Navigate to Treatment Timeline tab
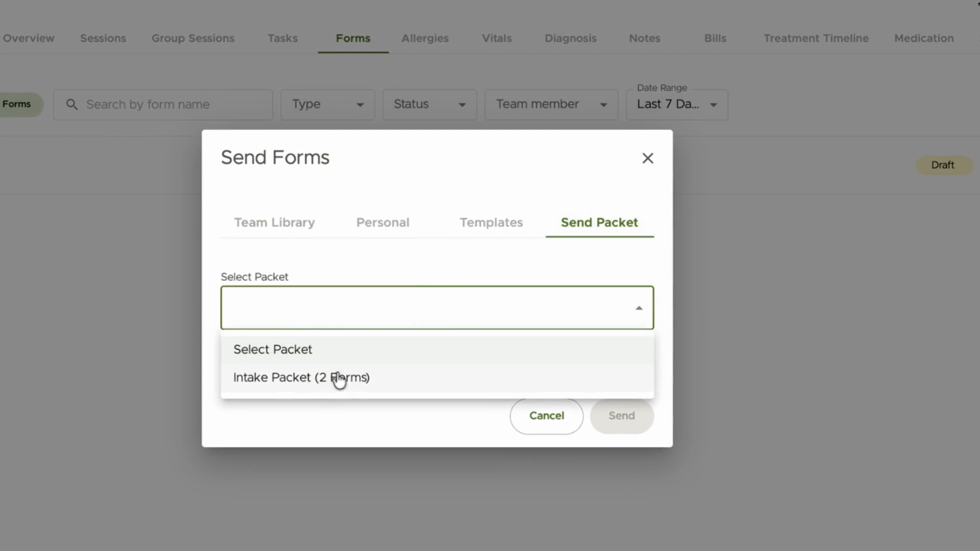Screen dimensions: 980x551 (816, 38)
